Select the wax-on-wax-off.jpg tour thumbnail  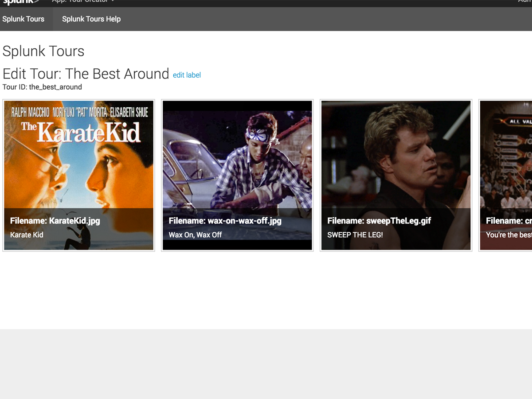(x=237, y=176)
